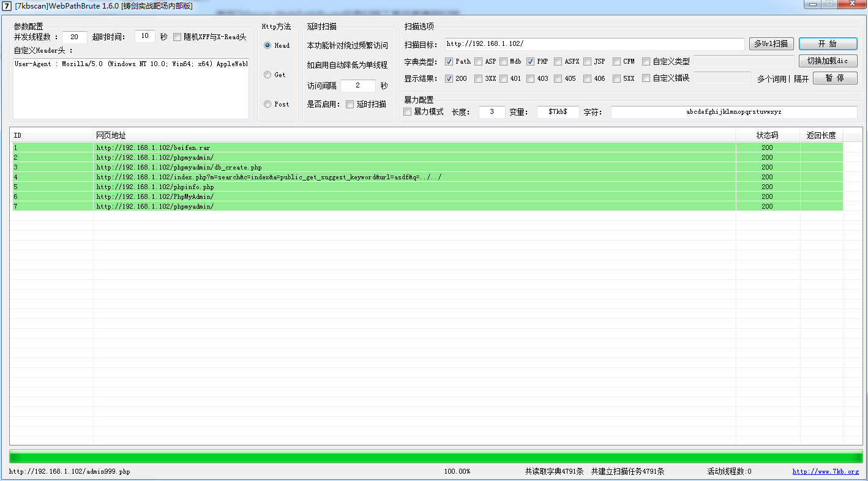Click the $7kb$ variable field

click(x=558, y=112)
